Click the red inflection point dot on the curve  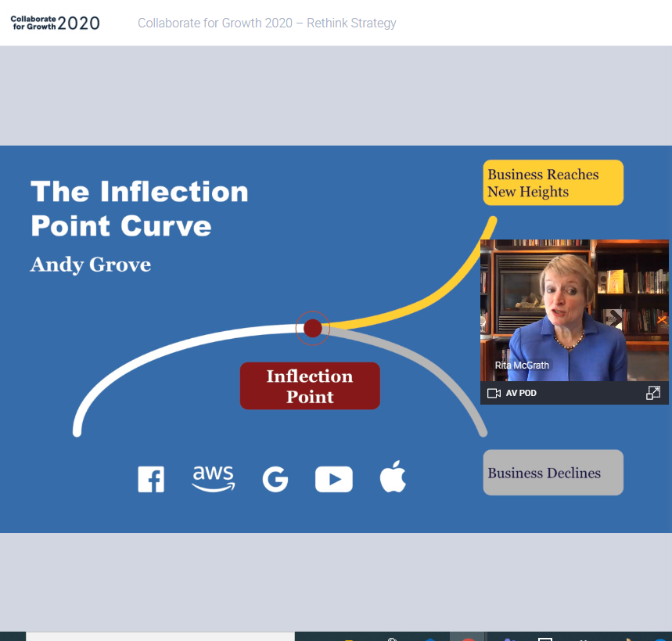click(312, 328)
